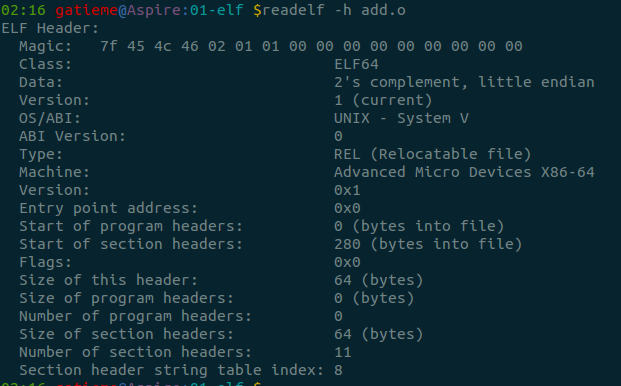The image size is (621, 386).
Task: Click the Machine: label
Action: pyautogui.click(x=54, y=172)
